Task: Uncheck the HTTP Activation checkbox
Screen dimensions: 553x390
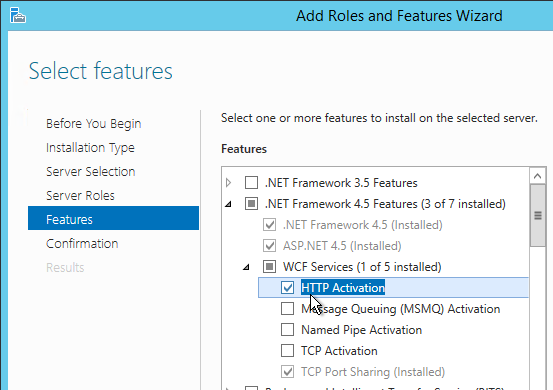Action: [x=287, y=288]
